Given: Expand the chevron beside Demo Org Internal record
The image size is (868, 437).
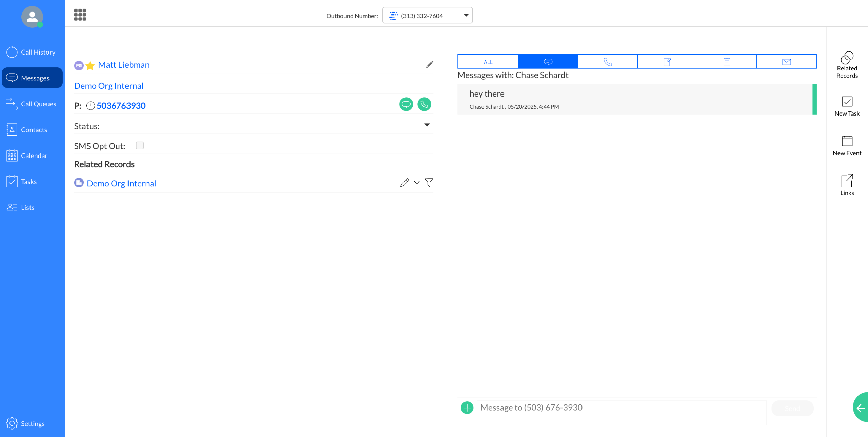Looking at the screenshot, I should pos(417,183).
